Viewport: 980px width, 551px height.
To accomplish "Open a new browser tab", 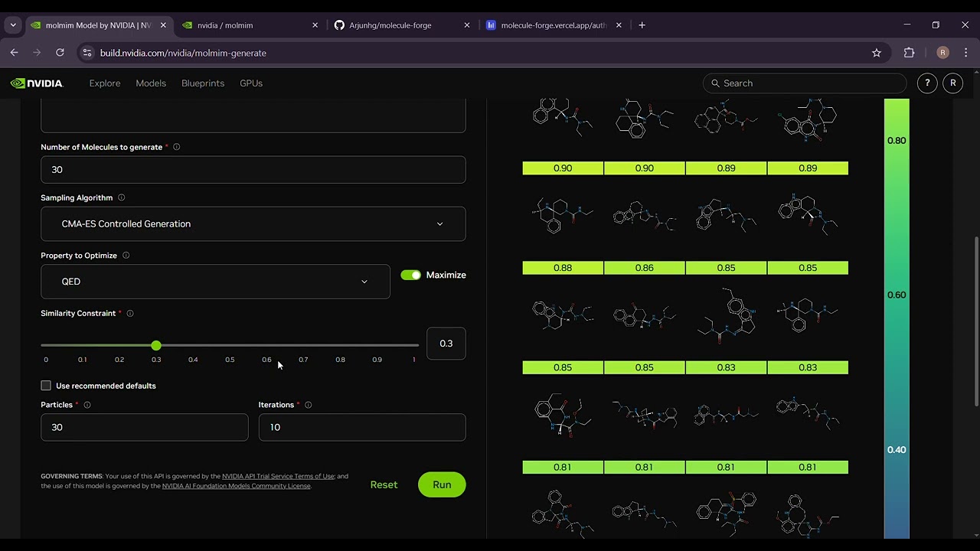I will pos(642,25).
